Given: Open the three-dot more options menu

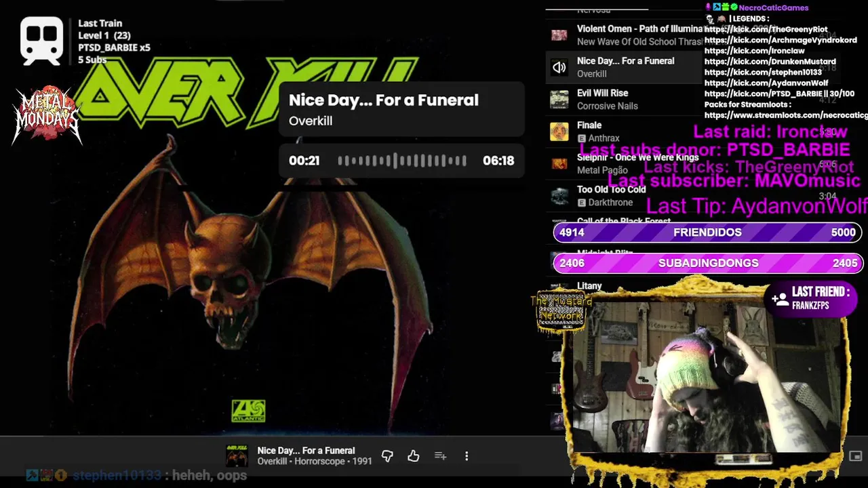Looking at the screenshot, I should click(x=467, y=456).
